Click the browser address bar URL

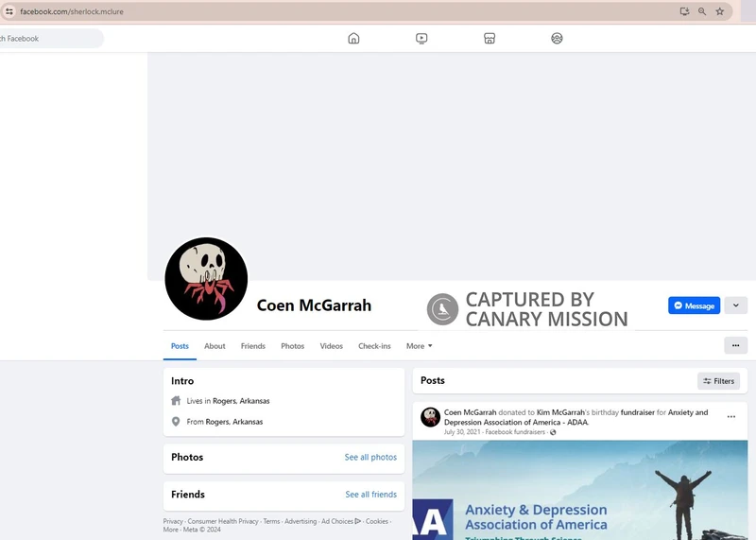(72, 11)
